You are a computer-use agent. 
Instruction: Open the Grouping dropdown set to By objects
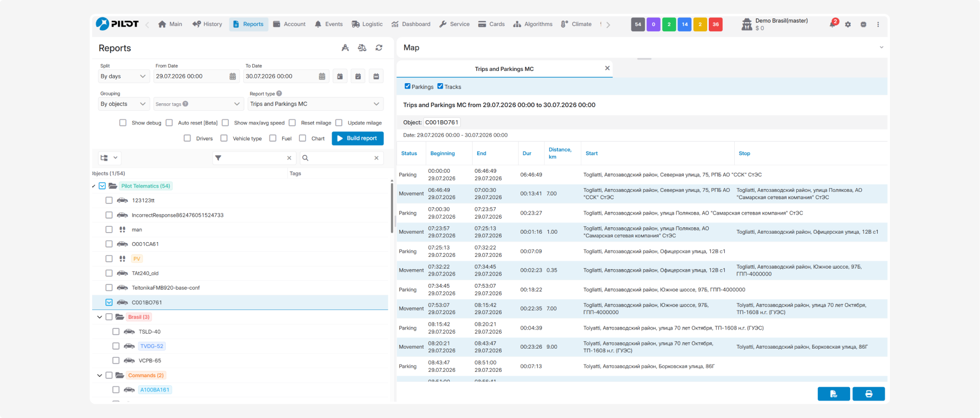[x=124, y=104]
